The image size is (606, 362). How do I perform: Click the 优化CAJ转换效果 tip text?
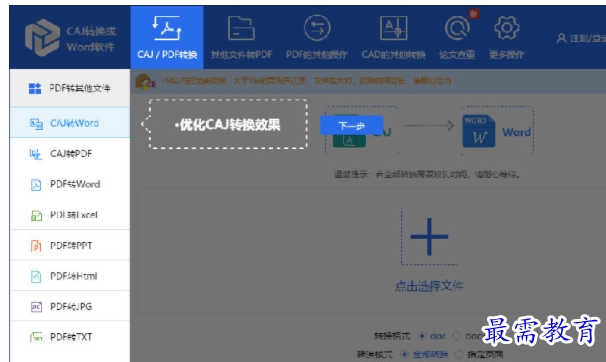(x=228, y=124)
